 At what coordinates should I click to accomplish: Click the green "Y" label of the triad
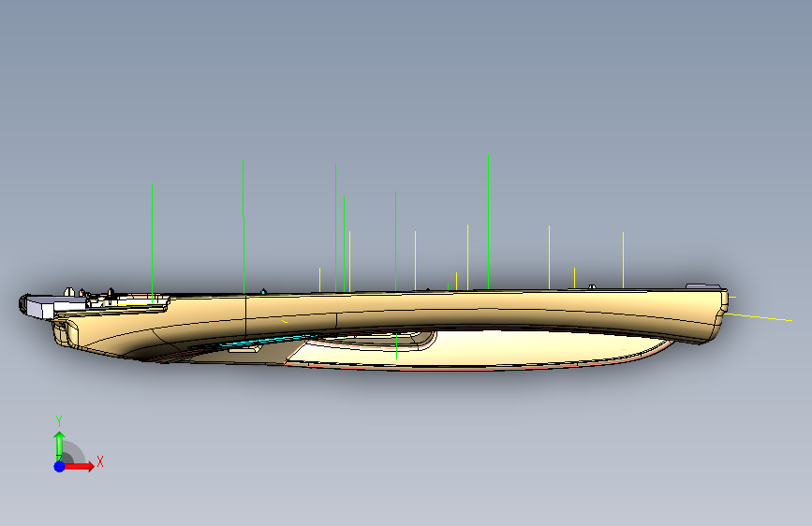59,421
